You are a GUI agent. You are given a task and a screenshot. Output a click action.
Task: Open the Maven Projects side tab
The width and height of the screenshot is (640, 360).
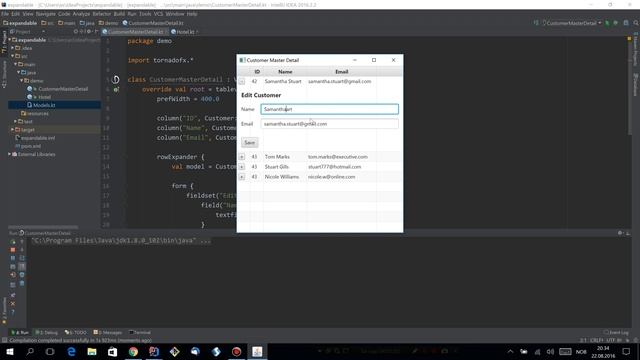(x=636, y=49)
